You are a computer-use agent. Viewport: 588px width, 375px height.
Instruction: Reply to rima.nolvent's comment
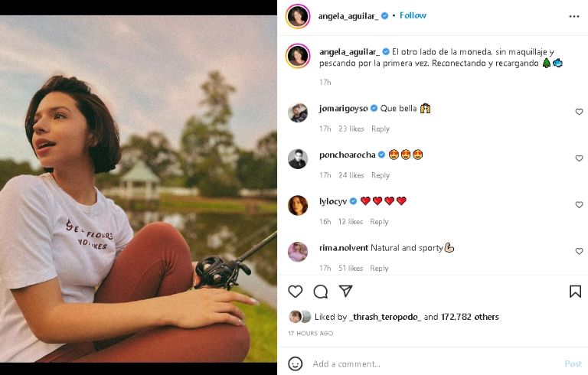(380, 269)
